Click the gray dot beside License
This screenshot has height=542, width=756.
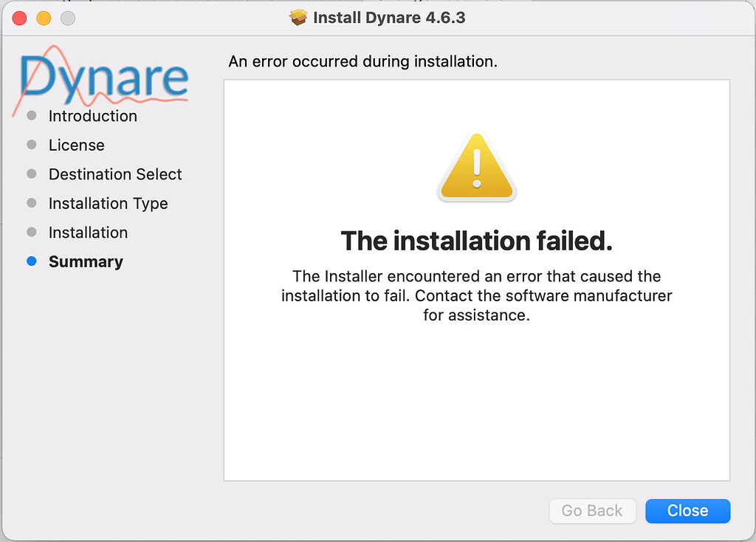(x=31, y=145)
